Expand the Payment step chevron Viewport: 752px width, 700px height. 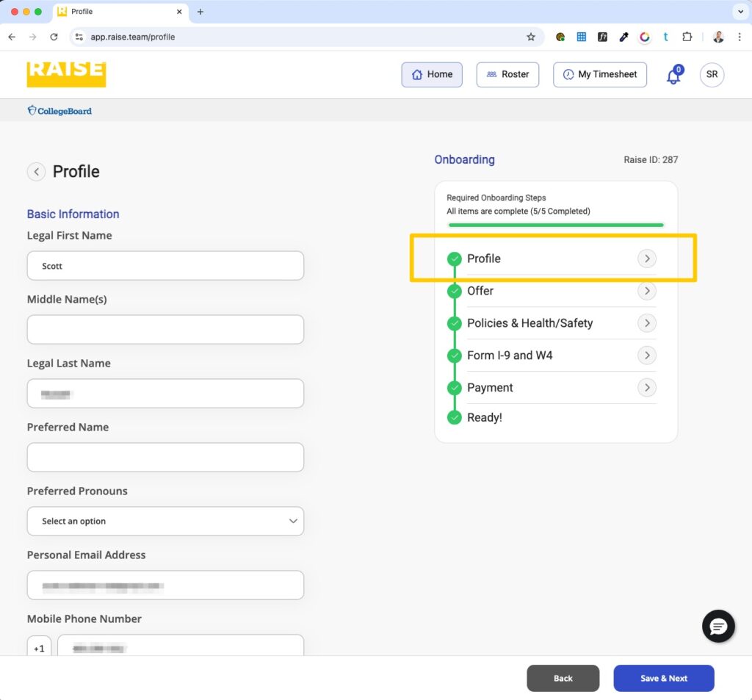coord(646,388)
